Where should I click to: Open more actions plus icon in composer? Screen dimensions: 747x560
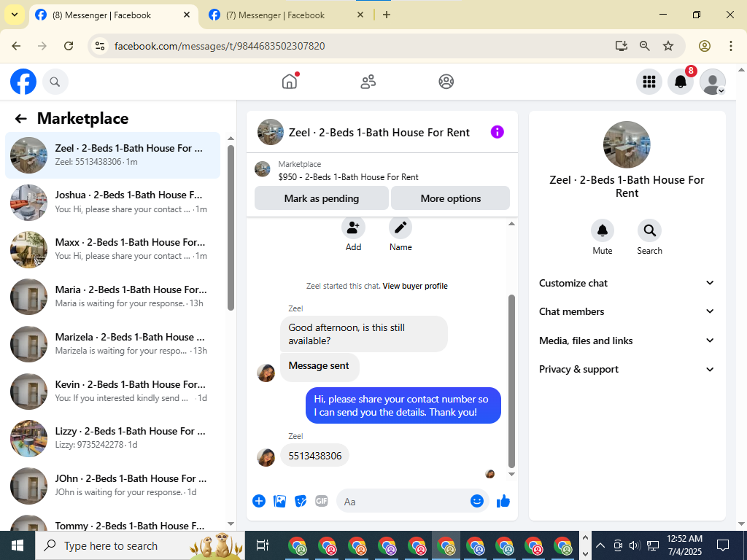coord(259,501)
